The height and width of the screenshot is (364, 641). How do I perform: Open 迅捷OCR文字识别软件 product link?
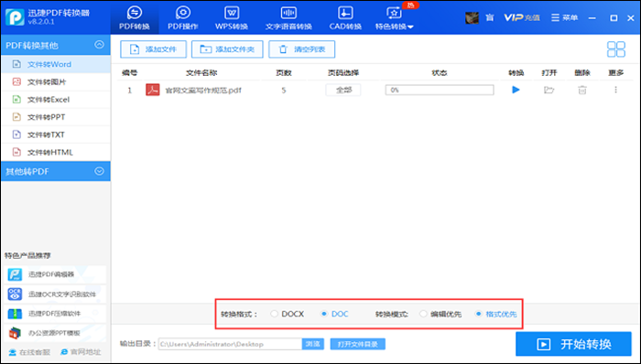[x=55, y=294]
